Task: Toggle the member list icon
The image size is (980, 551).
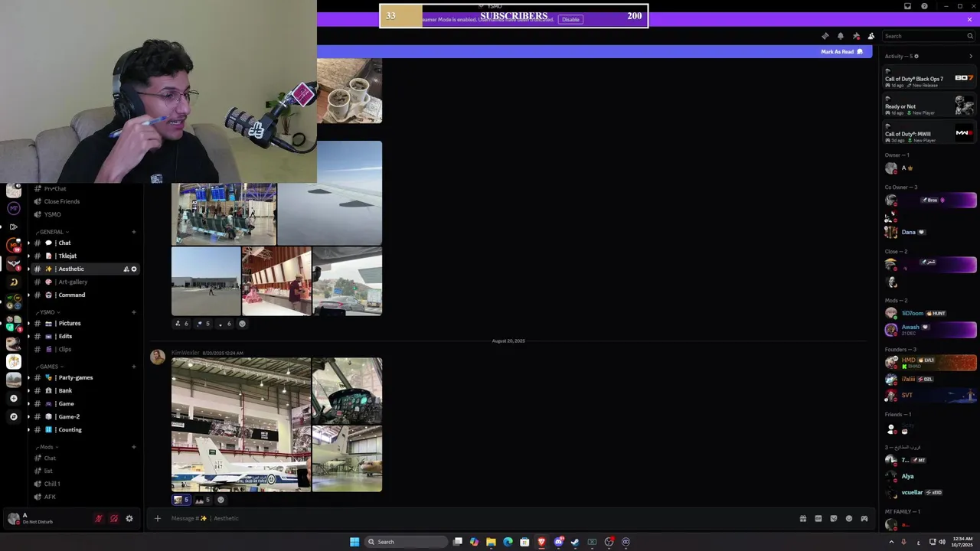Action: (871, 36)
